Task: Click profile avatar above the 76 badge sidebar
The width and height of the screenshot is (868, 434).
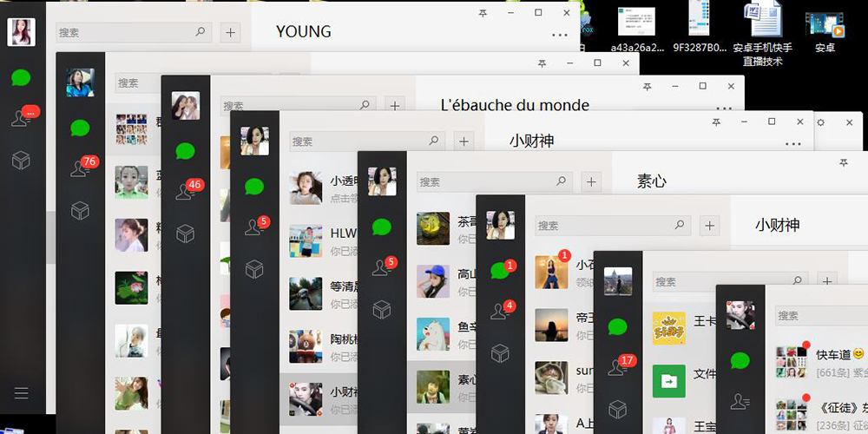Action: (80, 82)
